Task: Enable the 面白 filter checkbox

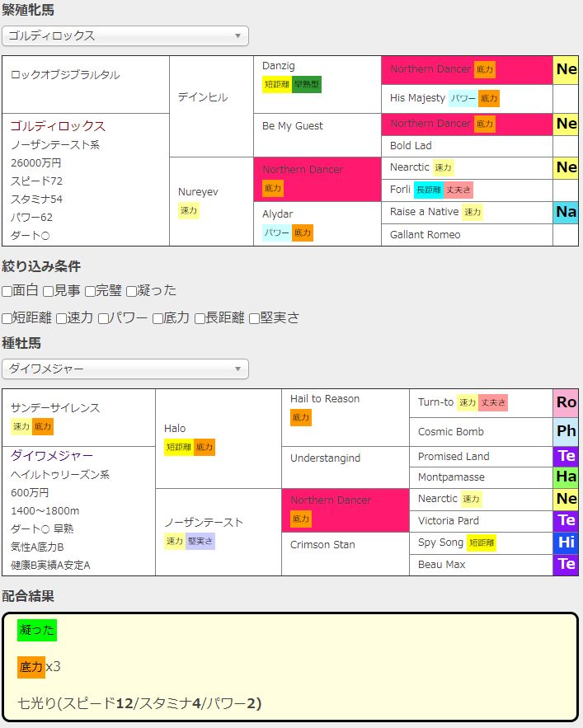Action: pos(7,291)
